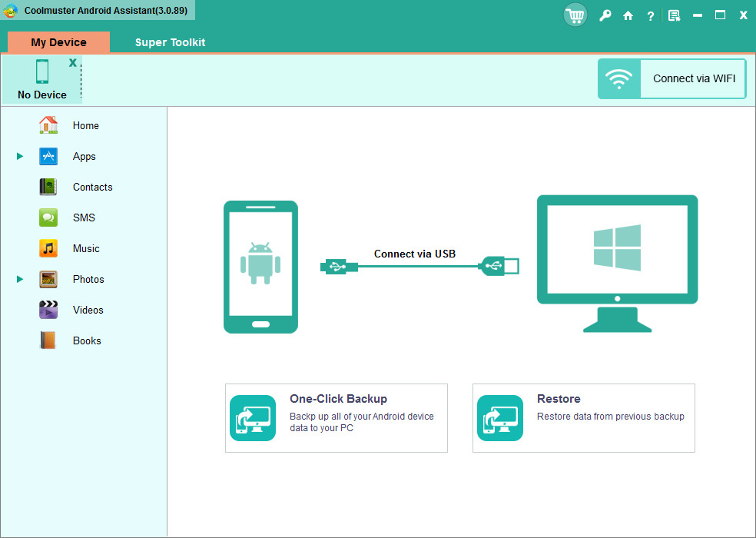756x538 pixels.
Task: Click the Restore icon
Action: pos(500,418)
